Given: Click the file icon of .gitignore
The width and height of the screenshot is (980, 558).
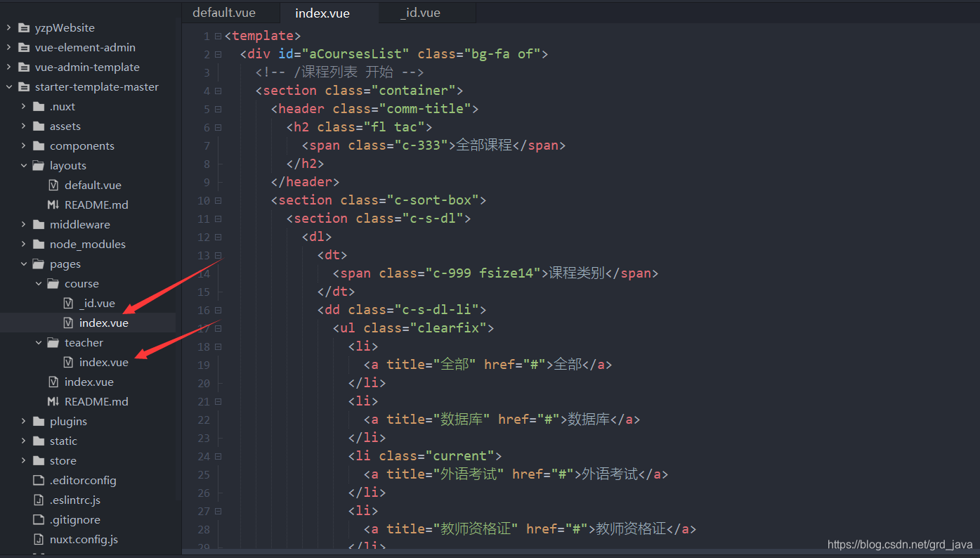Looking at the screenshot, I should click(x=39, y=520).
